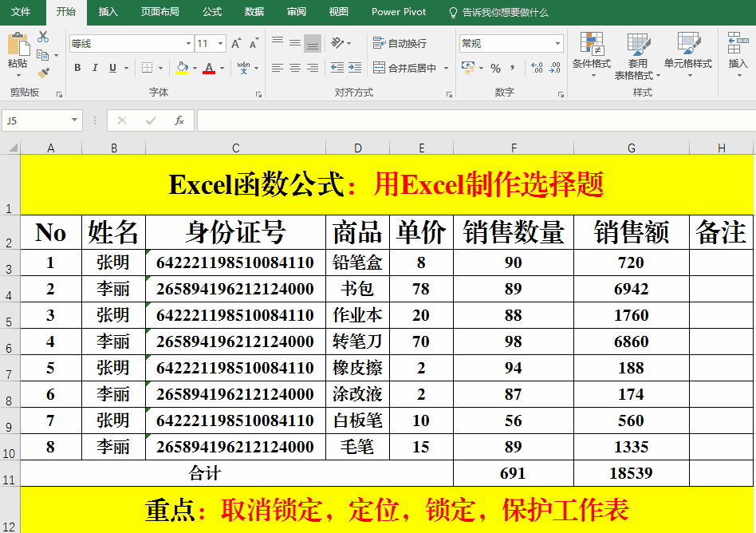Toggle Underline formatting
This screenshot has width=756, height=533.
click(112, 68)
